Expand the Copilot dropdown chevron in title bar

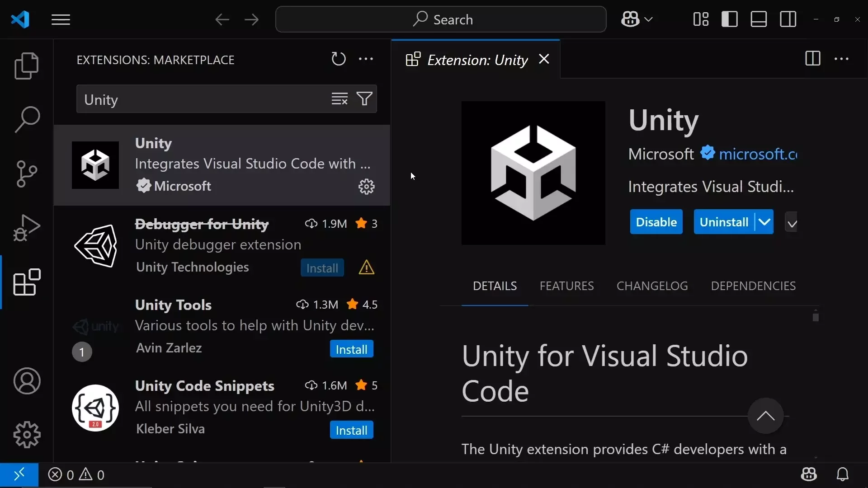click(648, 19)
